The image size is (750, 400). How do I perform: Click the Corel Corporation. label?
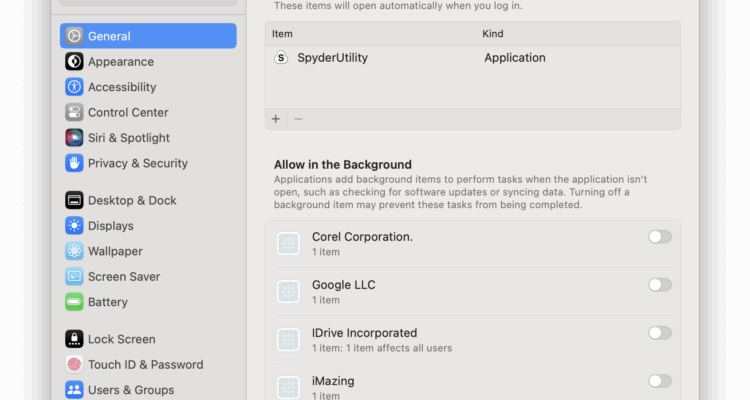tap(362, 237)
